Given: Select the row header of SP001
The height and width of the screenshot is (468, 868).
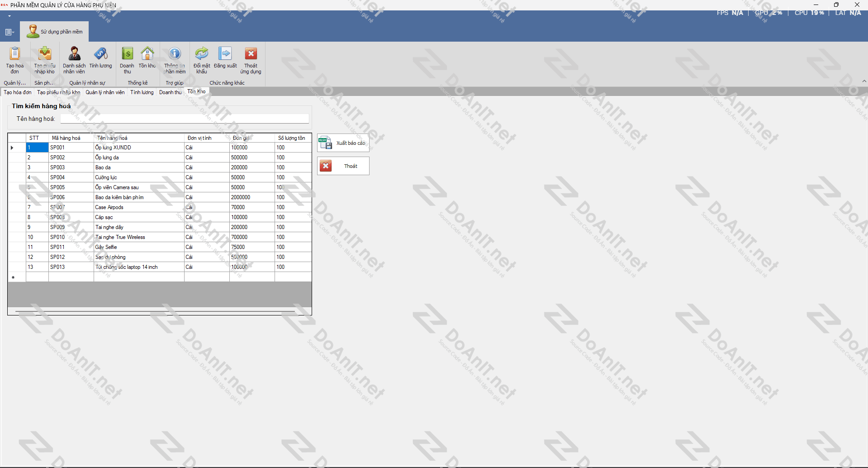Looking at the screenshot, I should point(17,148).
